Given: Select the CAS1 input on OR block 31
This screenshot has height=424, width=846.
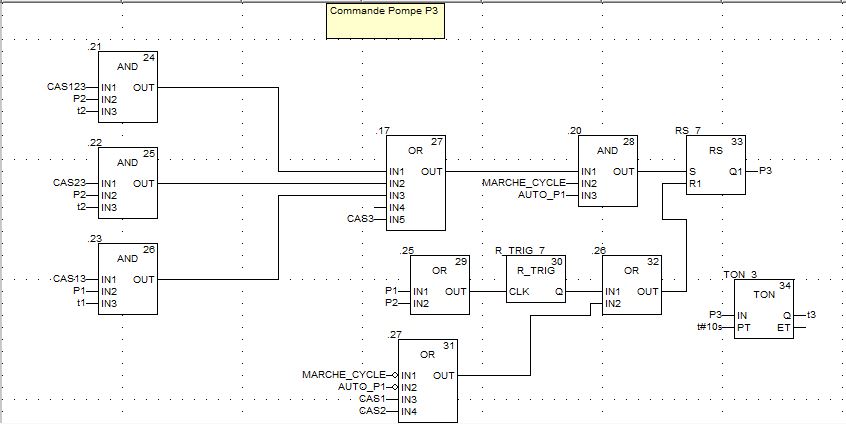Looking at the screenshot, I should point(372,399).
